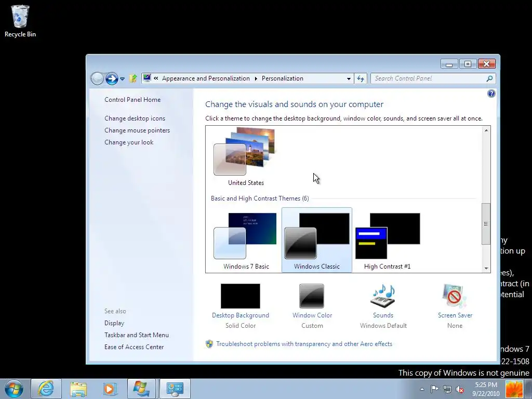Click the Desktop Background label link
The height and width of the screenshot is (399, 532).
(x=240, y=315)
